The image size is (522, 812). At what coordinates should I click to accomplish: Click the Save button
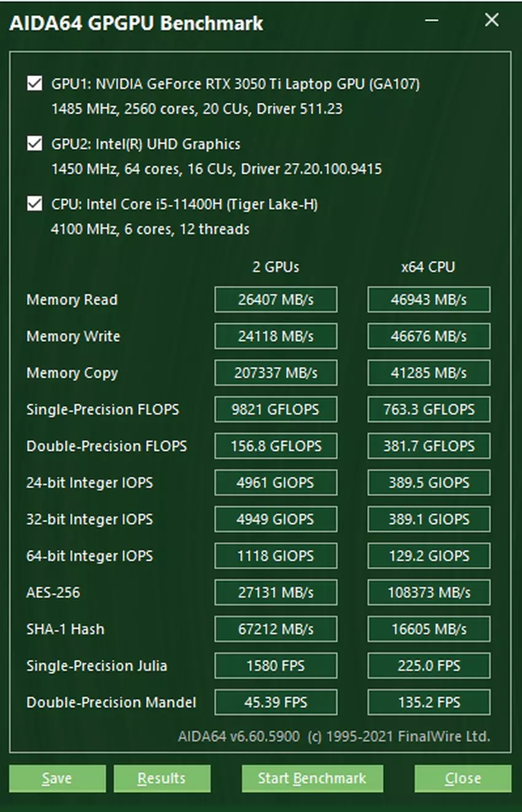57,778
